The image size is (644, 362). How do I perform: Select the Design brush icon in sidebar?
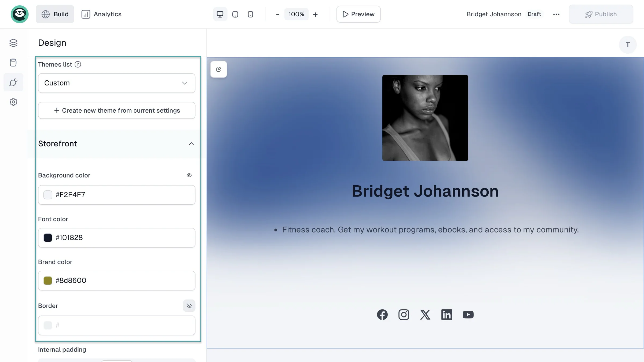(13, 82)
